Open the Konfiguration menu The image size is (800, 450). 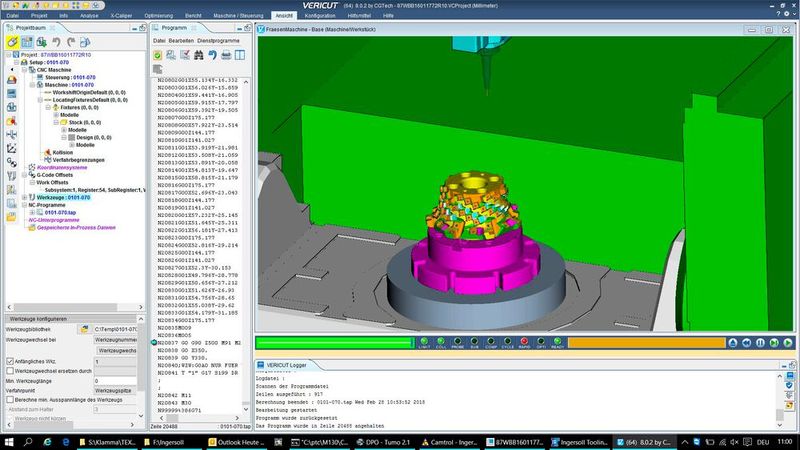click(x=320, y=16)
